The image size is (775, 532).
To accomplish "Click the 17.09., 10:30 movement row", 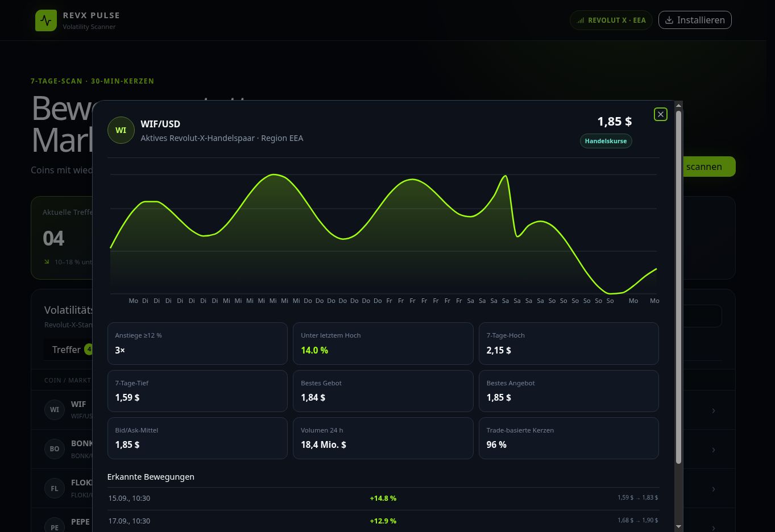I will pos(383,521).
